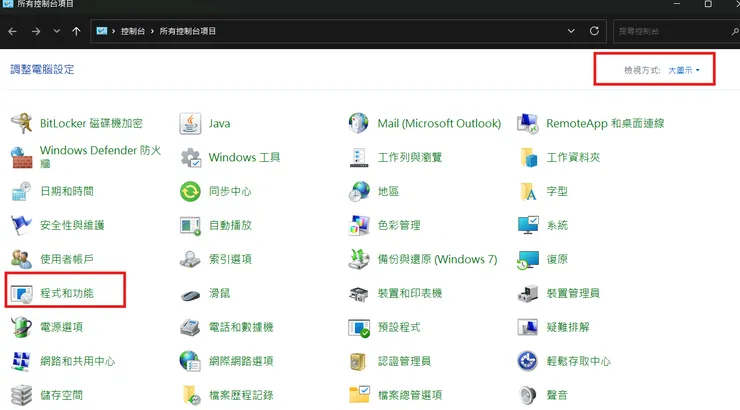Click the control panel address bar icon
The width and height of the screenshot is (740, 410).
tap(101, 31)
